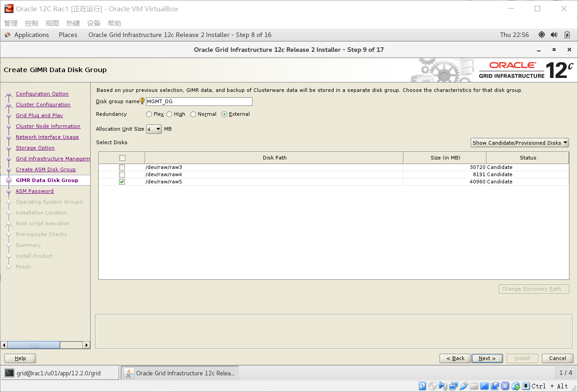578x392 pixels.
Task: Enable the /dev/raw/raw3 disk checkbox
Action: pos(121,167)
